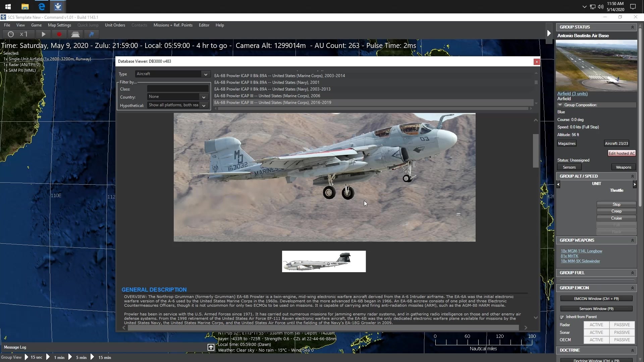Open the Type dropdown showing Aircraft
The height and width of the screenshot is (362, 644).
point(172,74)
